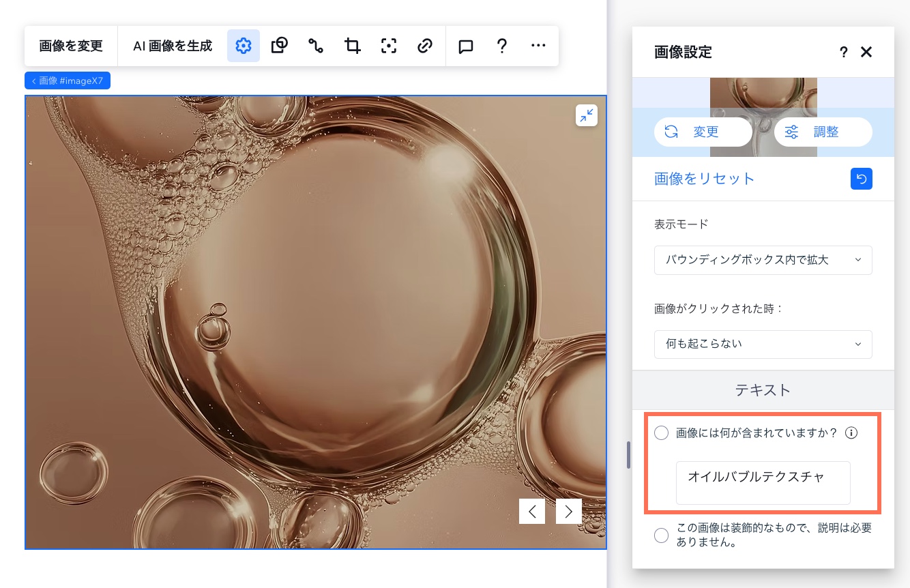The image size is (910, 588).
Task: Click the 画像 #imageX7 breadcrumb chevron
Action: 34,80
